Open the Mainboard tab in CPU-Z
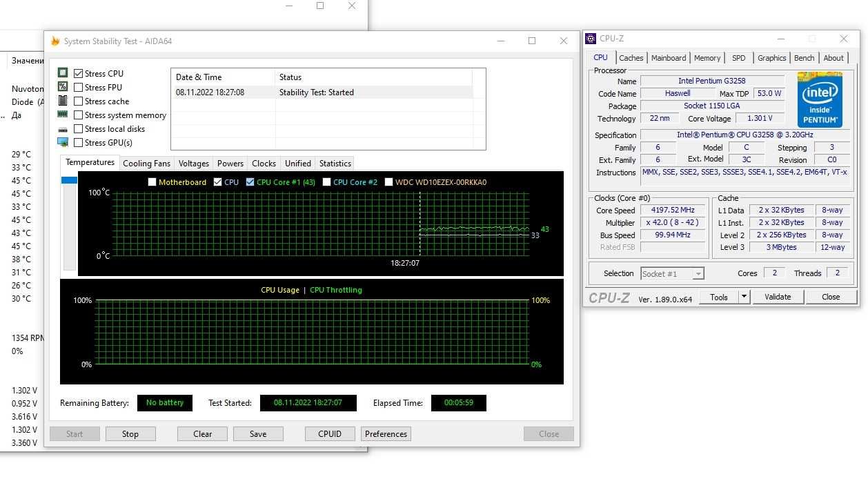The width and height of the screenshot is (868, 479). tap(669, 58)
